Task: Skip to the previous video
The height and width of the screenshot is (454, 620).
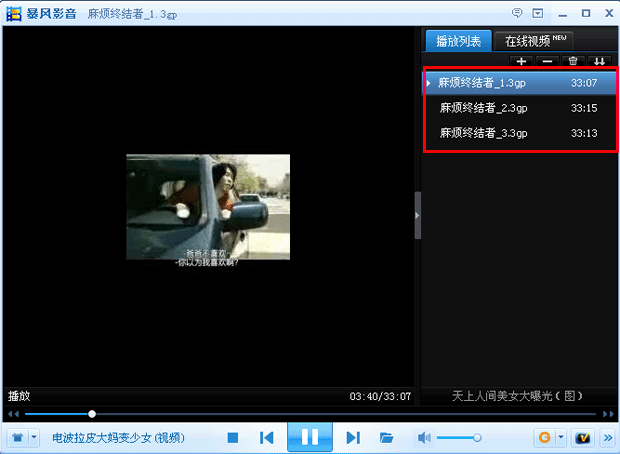Action: tap(266, 437)
